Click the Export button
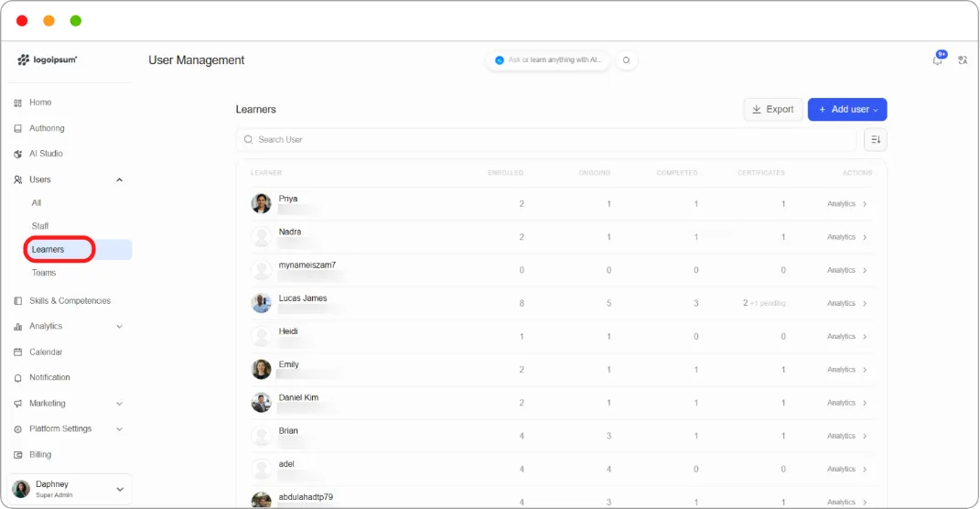Image resolution: width=980 pixels, height=509 pixels. pos(773,110)
